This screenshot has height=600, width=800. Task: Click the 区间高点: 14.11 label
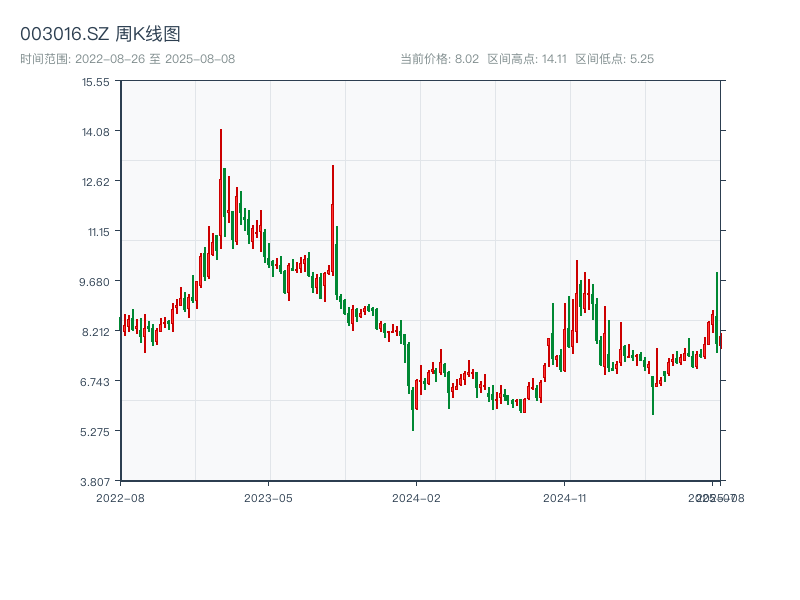(527, 59)
